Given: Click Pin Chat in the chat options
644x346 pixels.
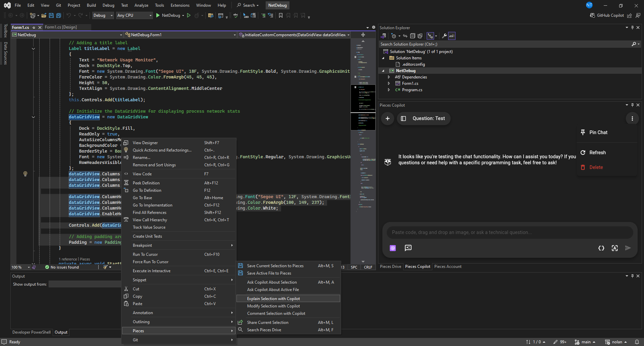Looking at the screenshot, I should 607,132.
